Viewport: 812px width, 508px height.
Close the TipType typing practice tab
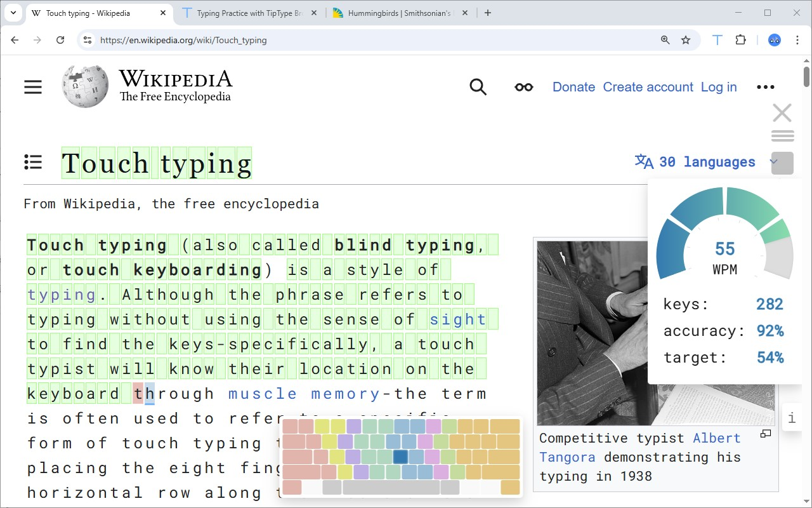pos(315,13)
